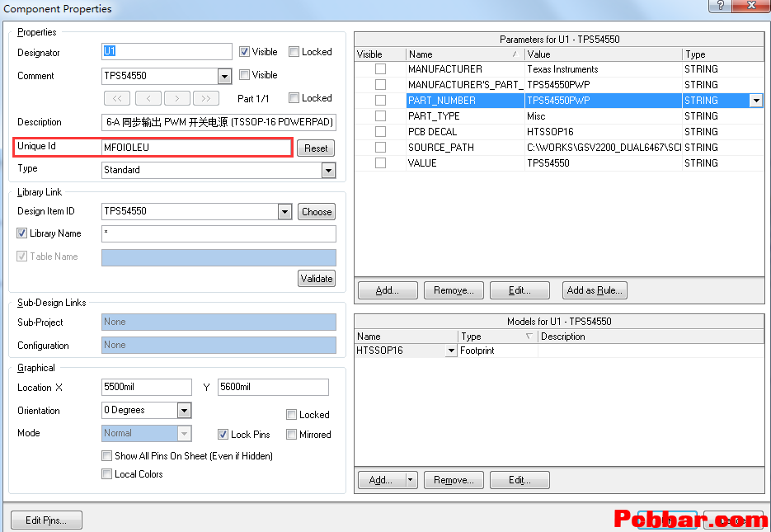
Task: Click the Location X field 5500mil
Action: [x=147, y=387]
